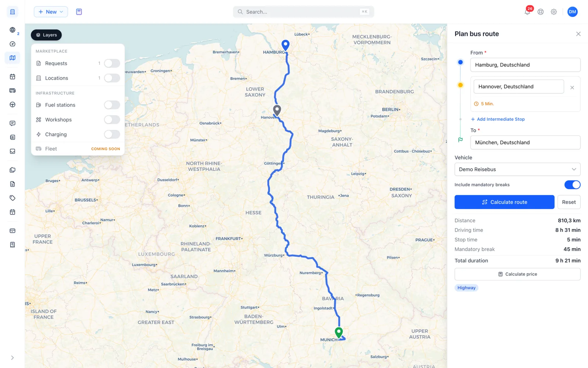Click the Highway tag
The width and height of the screenshot is (588, 368).
(x=466, y=288)
